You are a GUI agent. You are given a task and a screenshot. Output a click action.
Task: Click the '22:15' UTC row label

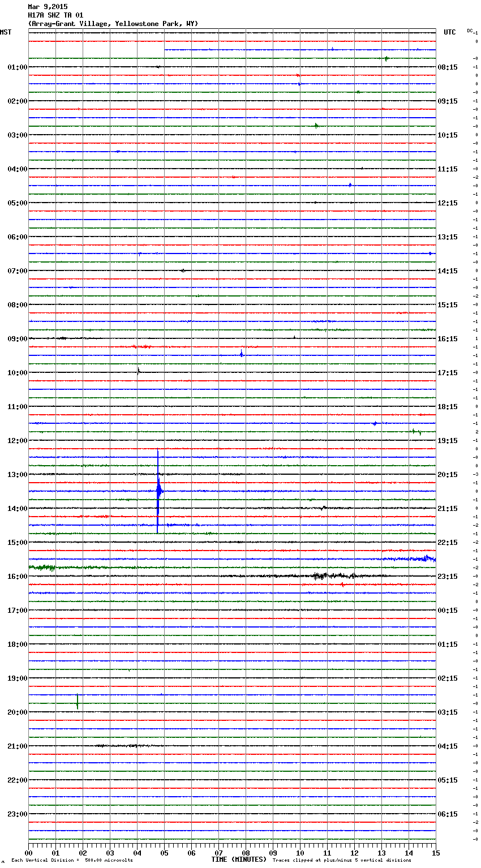coord(448,543)
